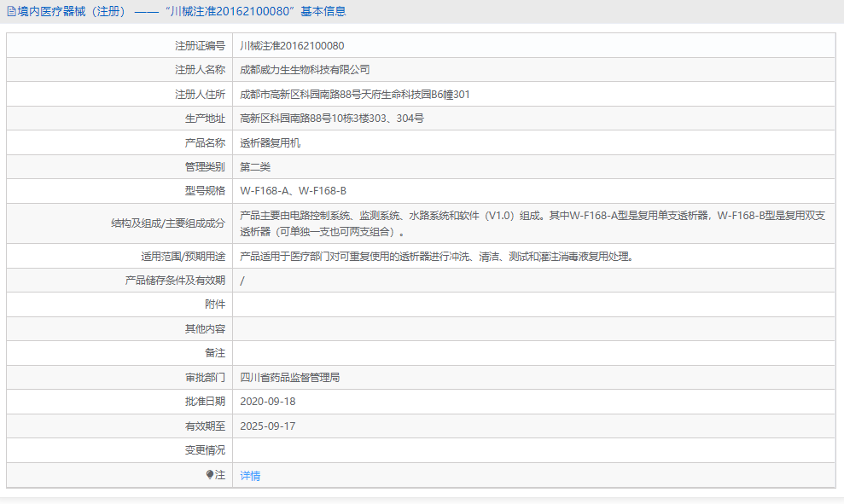Click product name 透析器复用机
The image size is (844, 504).
(271, 142)
